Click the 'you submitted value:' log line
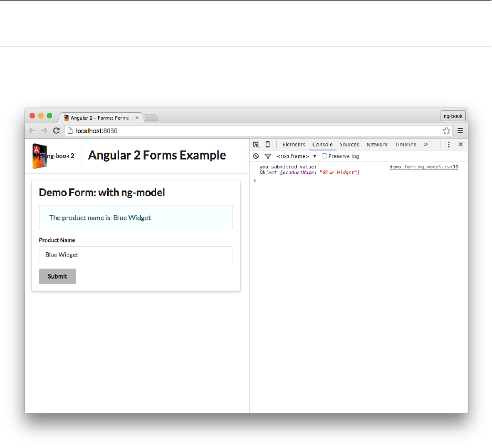492x448 pixels. pos(288,167)
